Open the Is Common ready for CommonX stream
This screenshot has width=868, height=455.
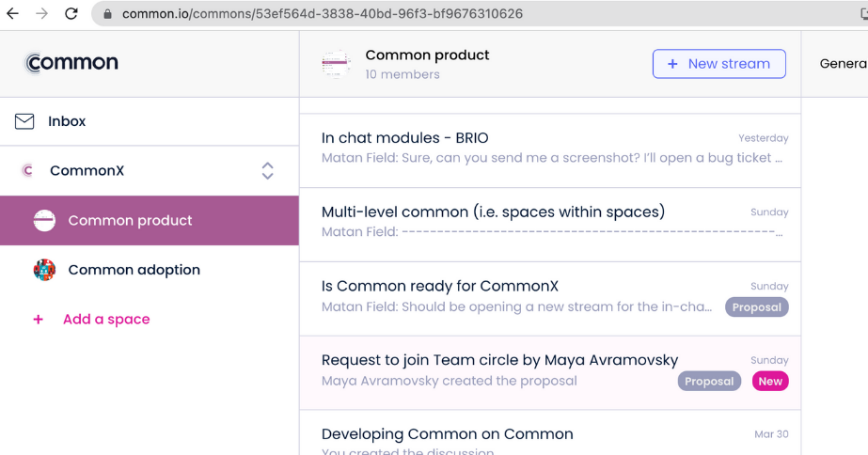click(550, 299)
